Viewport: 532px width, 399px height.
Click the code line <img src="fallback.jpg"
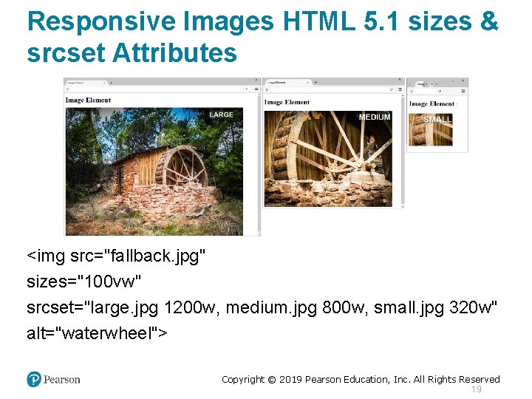coord(117,256)
